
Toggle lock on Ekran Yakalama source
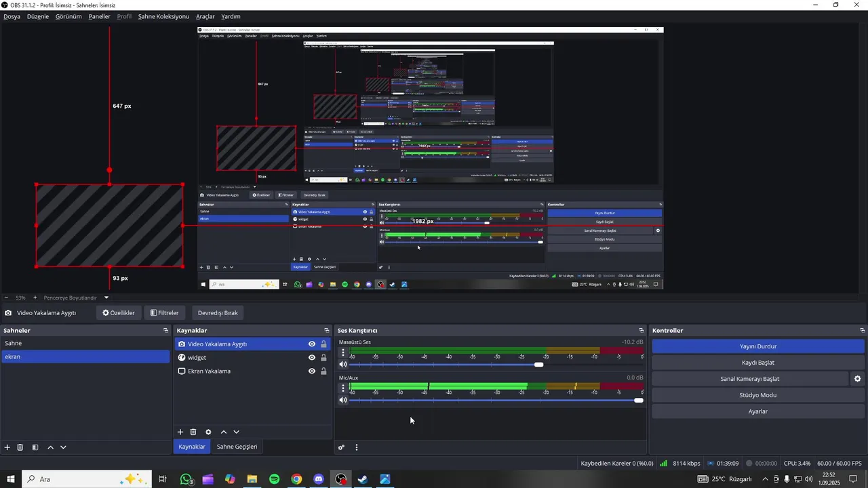323,371
